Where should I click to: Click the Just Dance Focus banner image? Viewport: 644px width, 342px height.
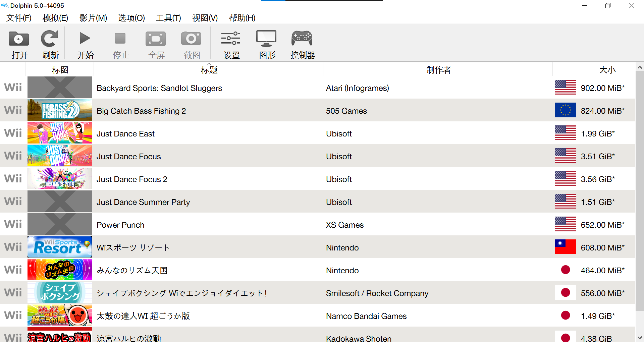click(60, 156)
